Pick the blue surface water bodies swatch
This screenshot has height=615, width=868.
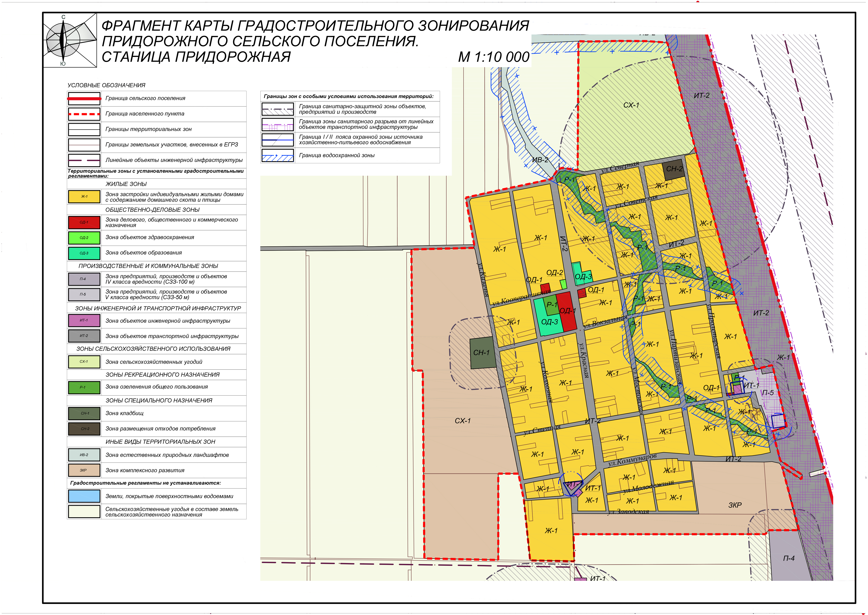(84, 496)
